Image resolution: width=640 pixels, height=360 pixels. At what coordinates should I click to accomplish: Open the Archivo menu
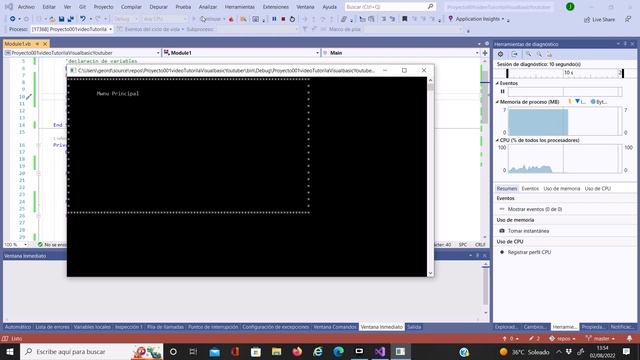[26, 7]
